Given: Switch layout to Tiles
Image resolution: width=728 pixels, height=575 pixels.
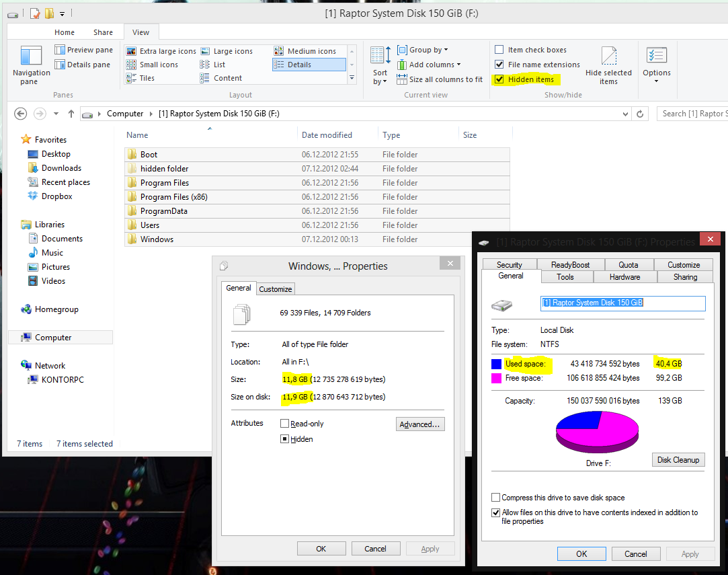Looking at the screenshot, I should (140, 78).
